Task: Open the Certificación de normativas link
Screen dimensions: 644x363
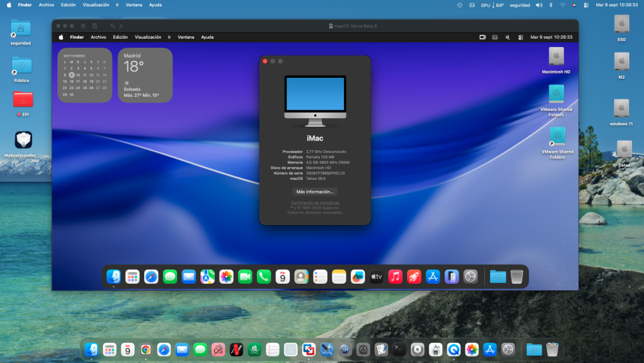Action: [x=315, y=202]
